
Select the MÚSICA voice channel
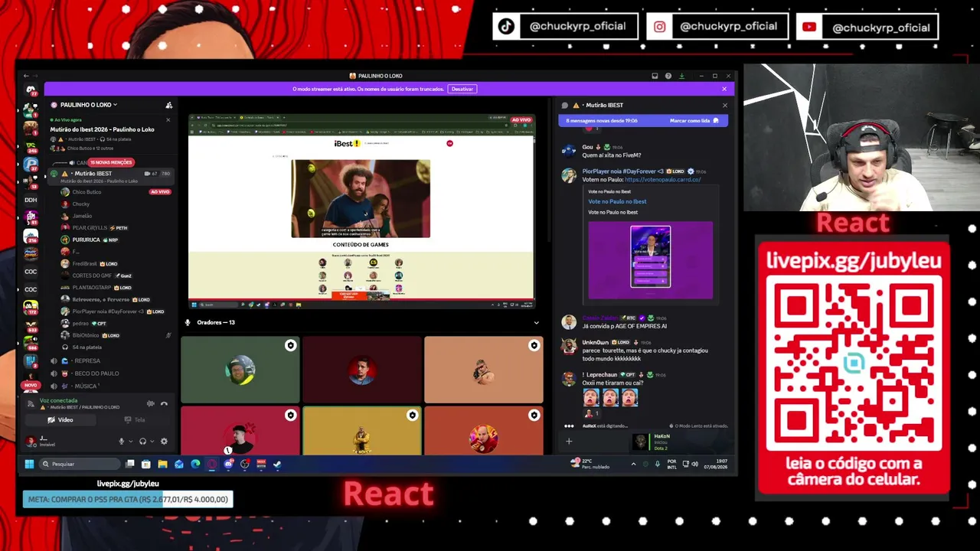pos(111,386)
